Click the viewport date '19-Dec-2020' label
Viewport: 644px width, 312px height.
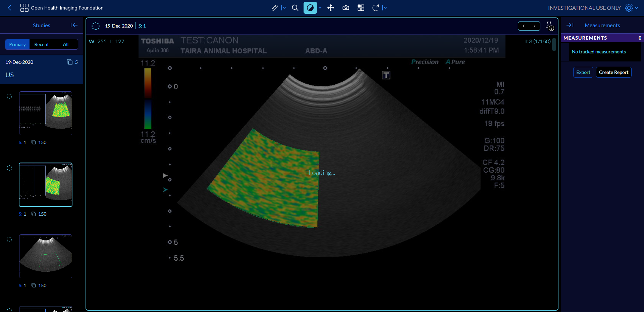(x=119, y=26)
